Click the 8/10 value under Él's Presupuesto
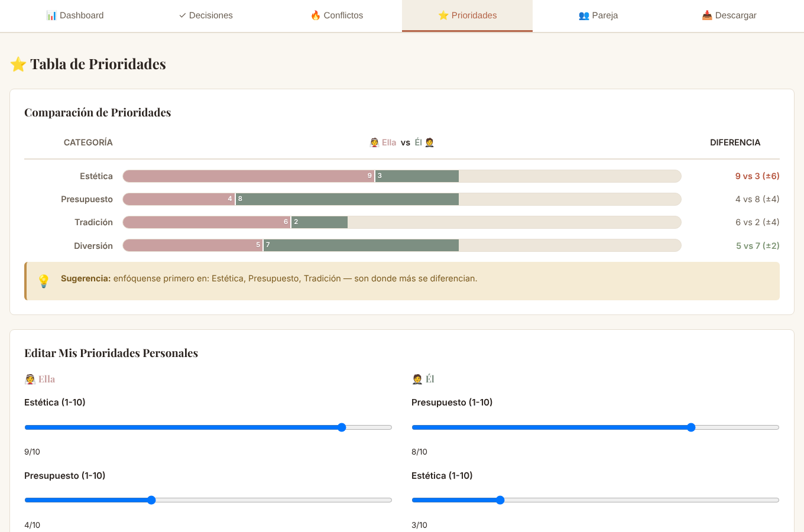Screen dimensions: 804x532 419,452
